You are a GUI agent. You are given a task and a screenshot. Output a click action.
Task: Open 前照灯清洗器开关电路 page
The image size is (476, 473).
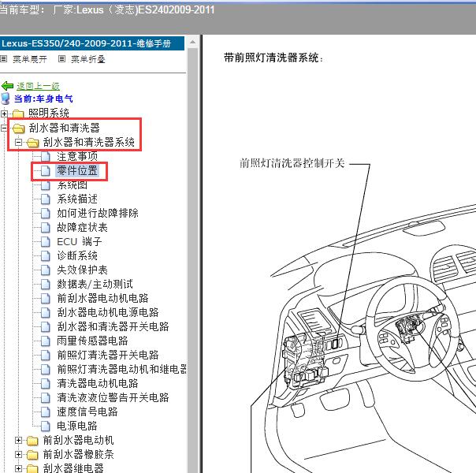[108, 355]
